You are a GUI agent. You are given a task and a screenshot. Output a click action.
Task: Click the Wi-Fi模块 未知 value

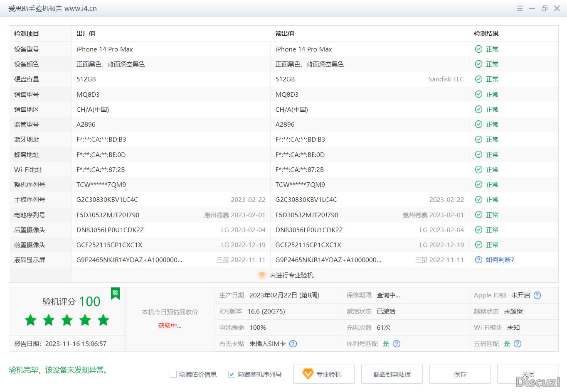(513, 328)
